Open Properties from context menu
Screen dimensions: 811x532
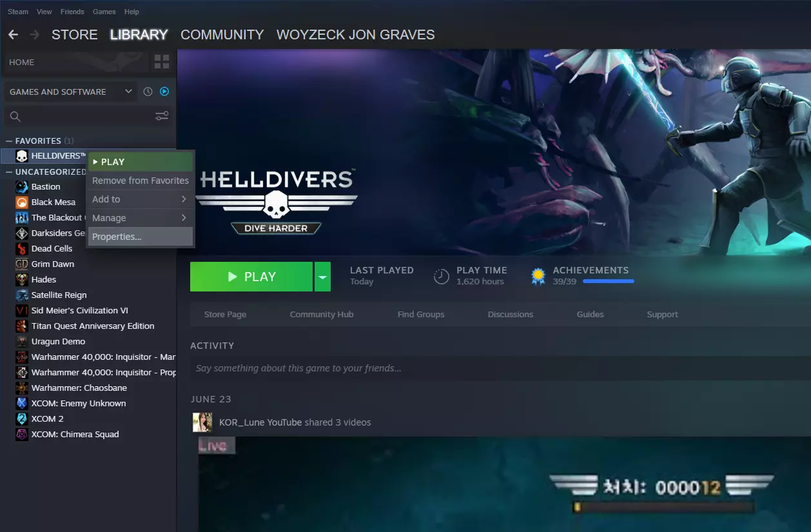141,237
